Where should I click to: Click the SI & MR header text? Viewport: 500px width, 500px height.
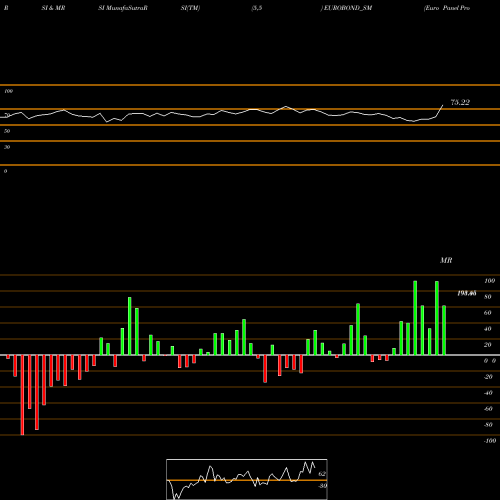53,8
